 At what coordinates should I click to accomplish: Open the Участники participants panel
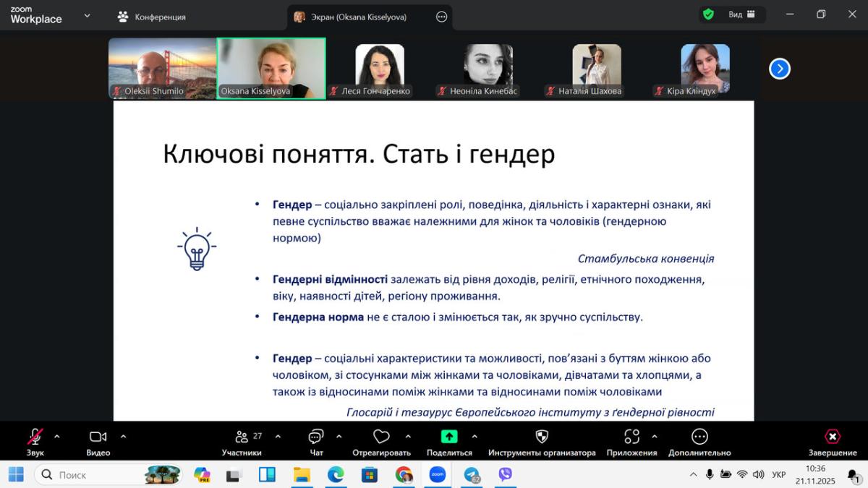pos(242,437)
